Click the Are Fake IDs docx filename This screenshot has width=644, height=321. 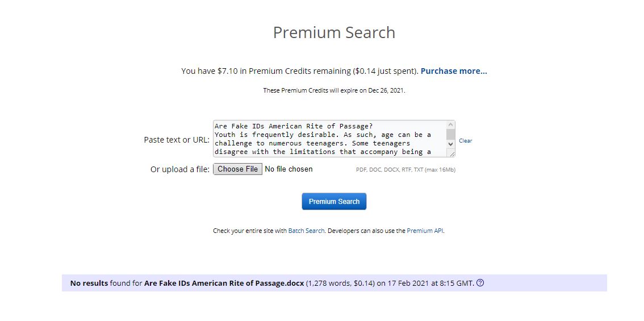pyautogui.click(x=224, y=283)
